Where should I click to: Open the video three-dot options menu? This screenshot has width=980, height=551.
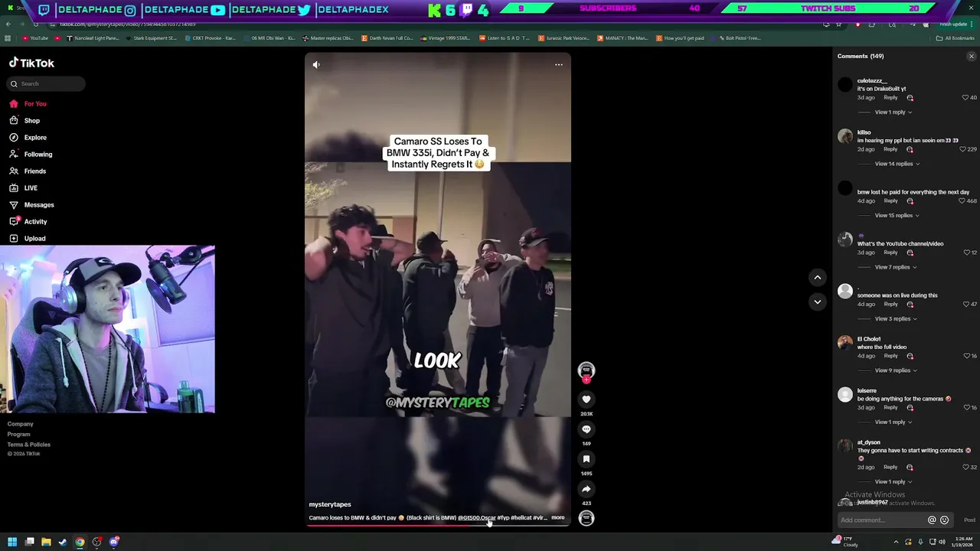559,65
